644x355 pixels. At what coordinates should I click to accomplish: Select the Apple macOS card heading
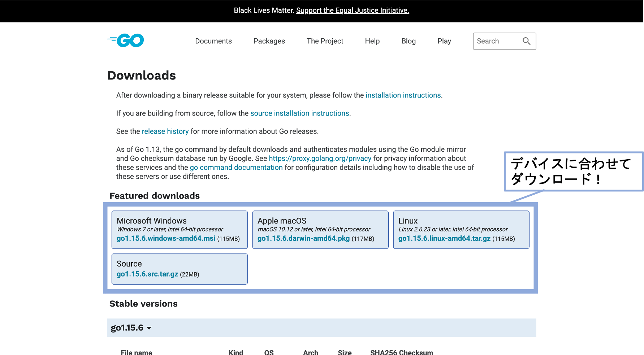(x=282, y=221)
